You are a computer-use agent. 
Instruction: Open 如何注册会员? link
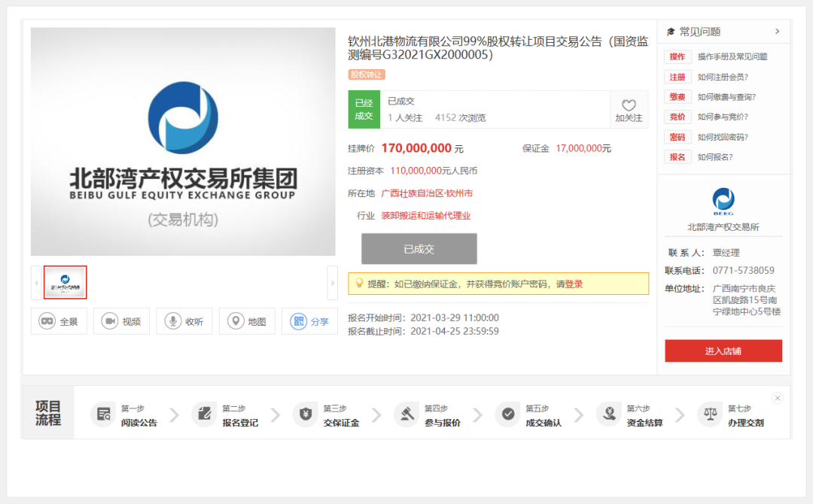723,77
